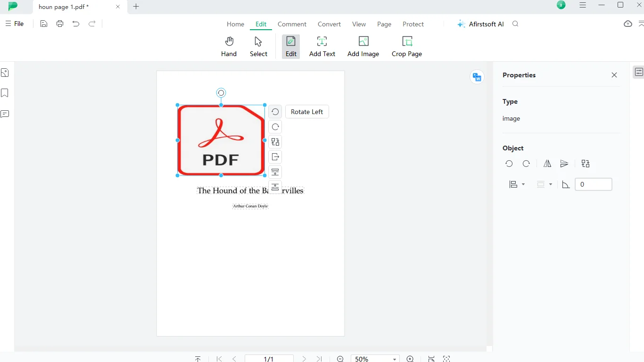The width and height of the screenshot is (644, 362).
Task: Click replace image icon in Properties panel
Action: pos(586,164)
